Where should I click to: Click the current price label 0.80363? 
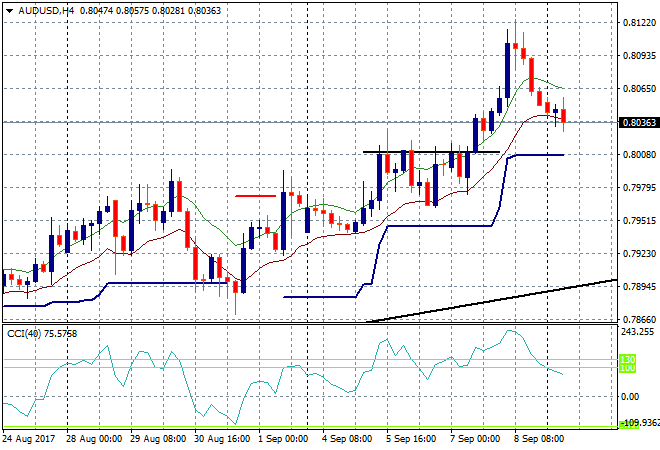(x=639, y=122)
